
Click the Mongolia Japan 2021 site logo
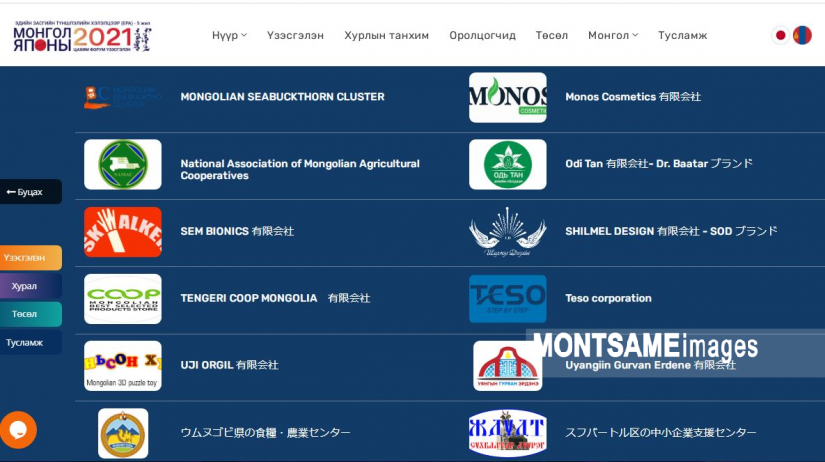tap(82, 36)
